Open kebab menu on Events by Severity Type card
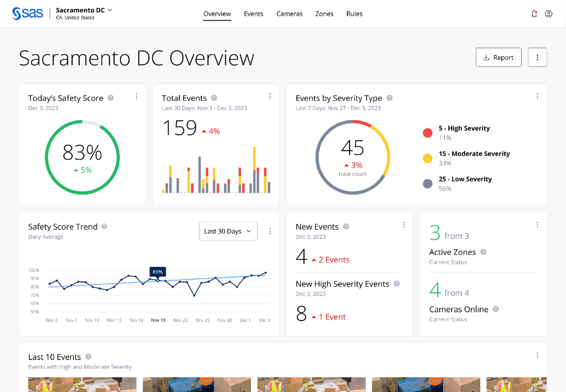This screenshot has height=392, width=566. 537,96
